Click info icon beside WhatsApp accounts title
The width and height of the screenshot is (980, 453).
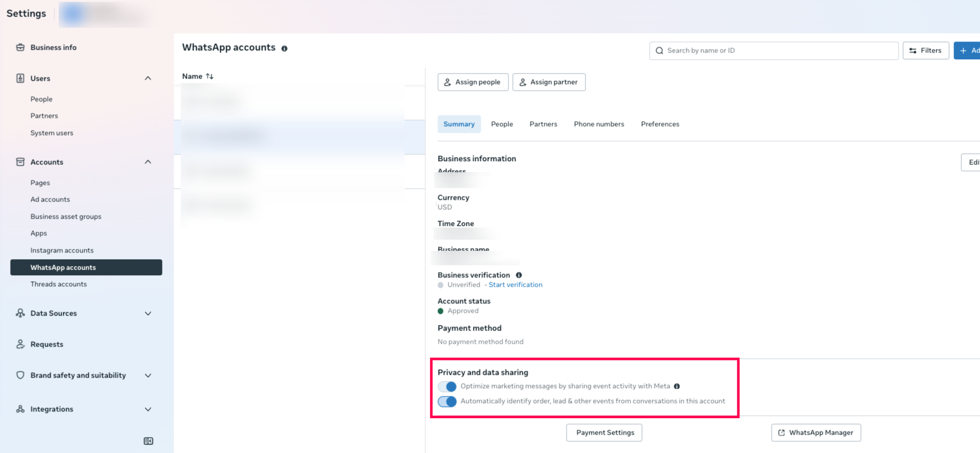tap(284, 49)
